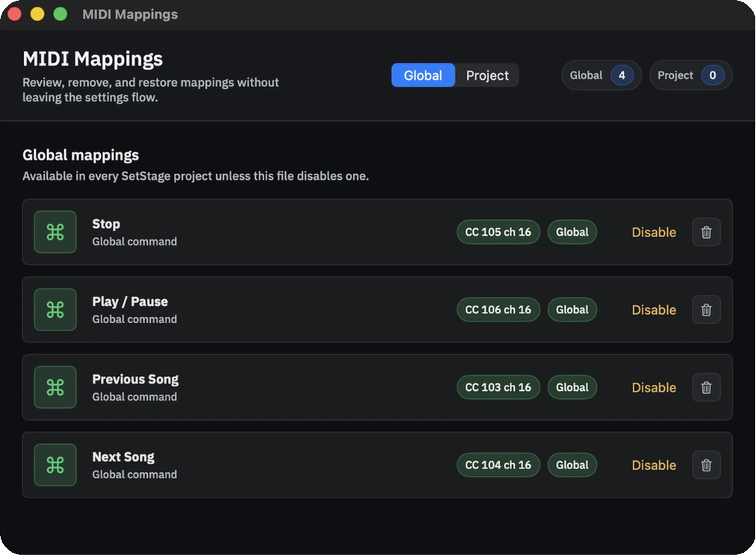Click the Global scope chip in Play / Pause row

(572, 310)
